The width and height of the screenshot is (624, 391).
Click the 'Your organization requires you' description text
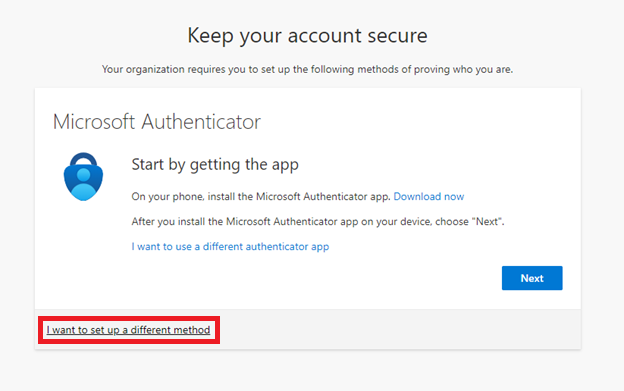(x=307, y=69)
